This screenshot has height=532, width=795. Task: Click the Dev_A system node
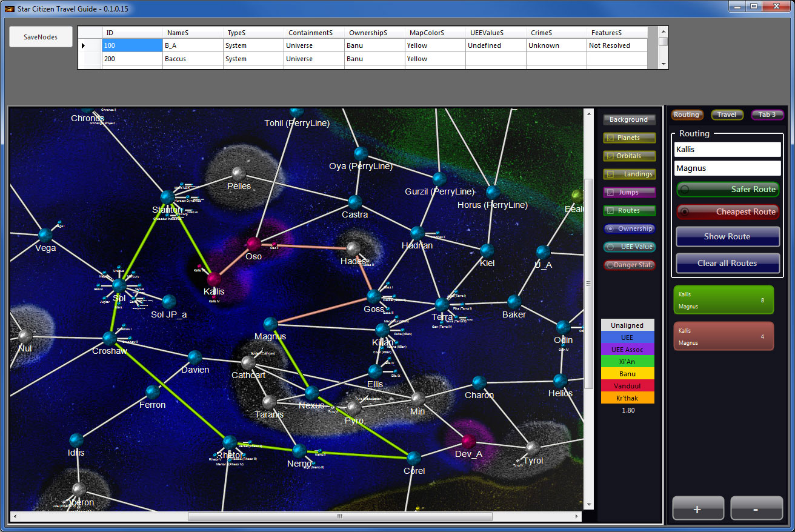tap(467, 441)
